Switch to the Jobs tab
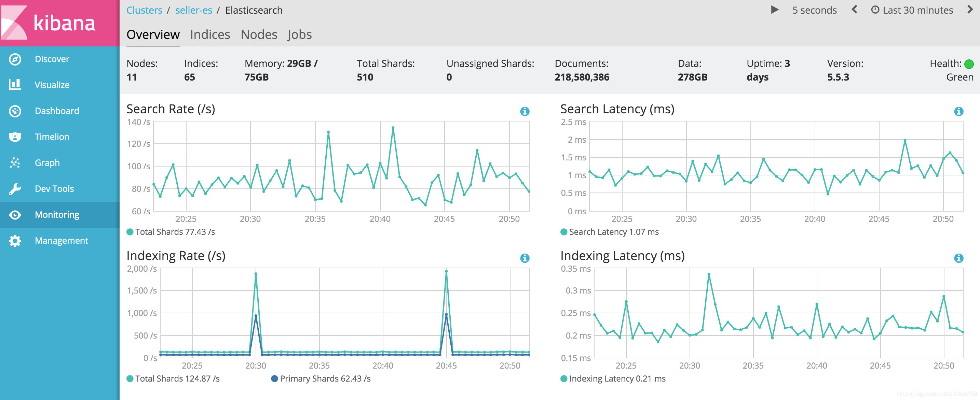The image size is (980, 400). pos(299,34)
